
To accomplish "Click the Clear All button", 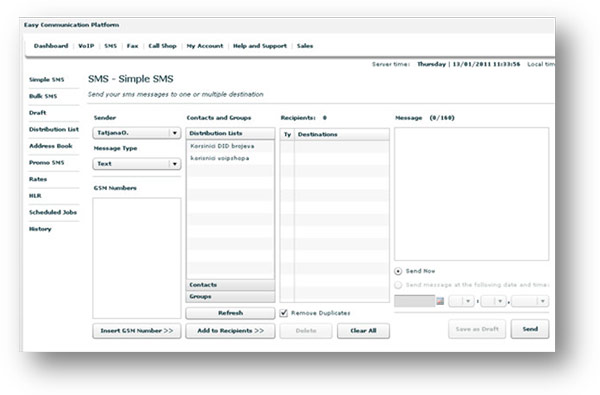I will coord(363,331).
